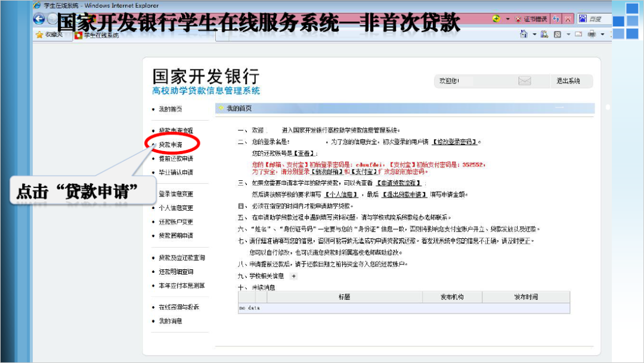
Task: Expand 学校相关信息 with the plus button
Action: 293,276
